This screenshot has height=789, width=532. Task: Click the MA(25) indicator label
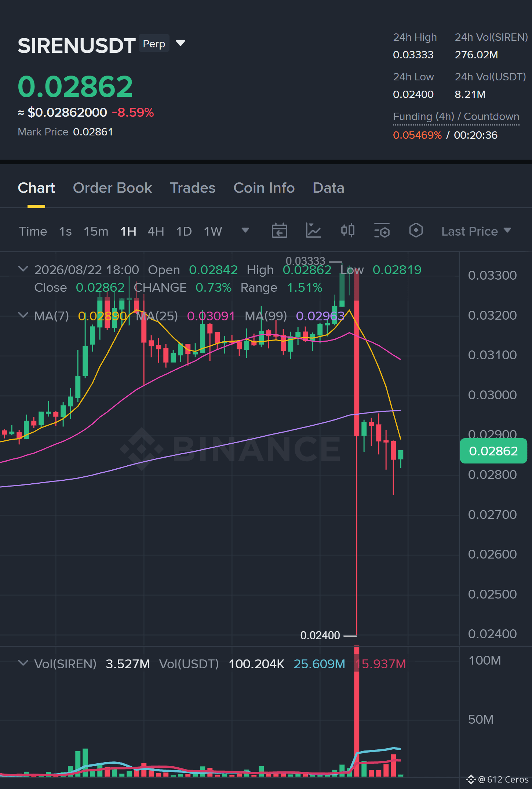pos(157,316)
